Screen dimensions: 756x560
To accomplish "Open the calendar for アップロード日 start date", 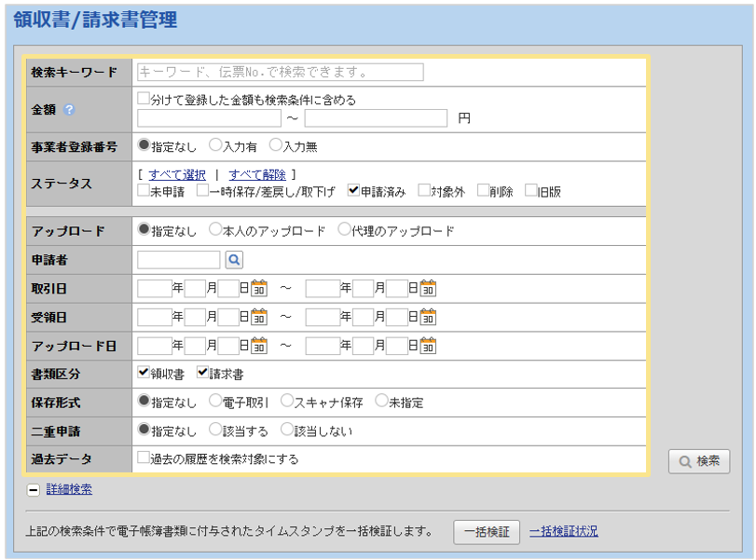I will pos(259,346).
